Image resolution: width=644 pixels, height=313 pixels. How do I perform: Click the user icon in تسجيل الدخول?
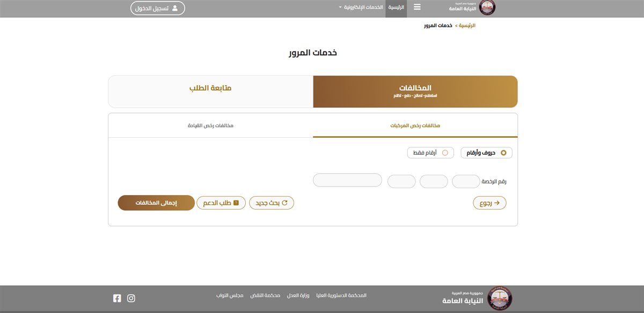coord(174,8)
